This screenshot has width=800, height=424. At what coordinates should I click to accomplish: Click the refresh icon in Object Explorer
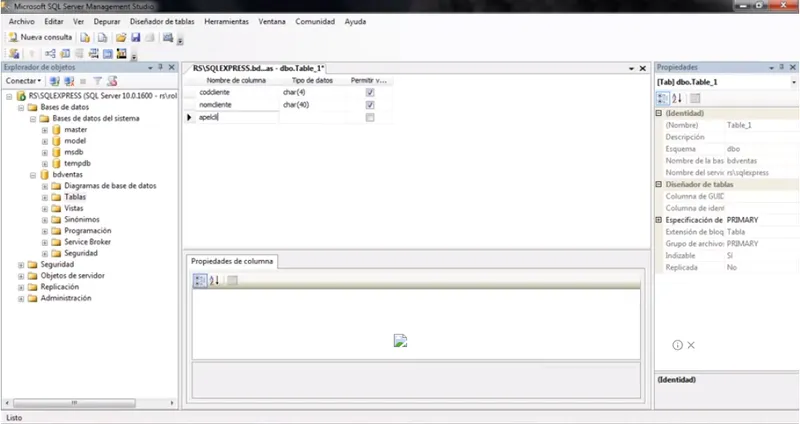[x=112, y=81]
